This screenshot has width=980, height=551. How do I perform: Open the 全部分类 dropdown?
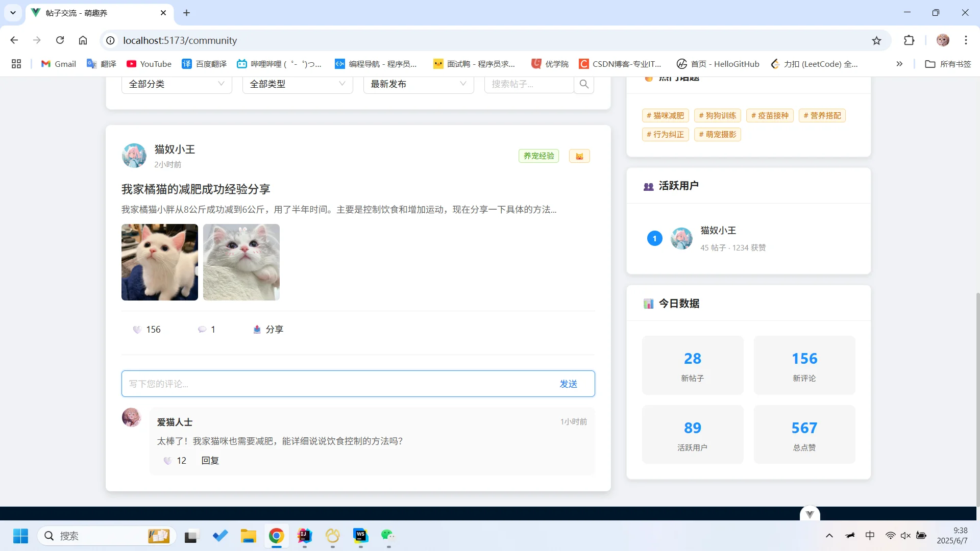click(176, 84)
